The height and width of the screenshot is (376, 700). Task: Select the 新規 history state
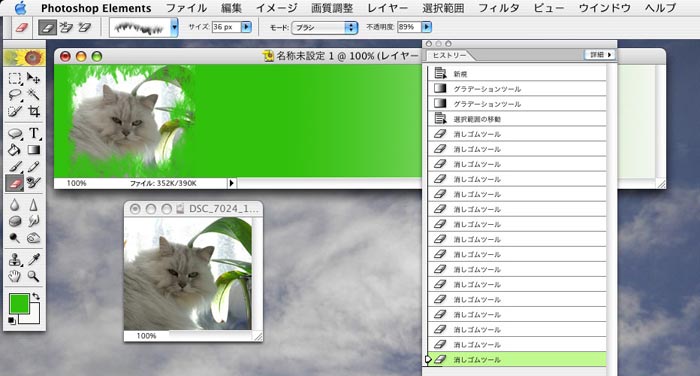[x=517, y=74]
